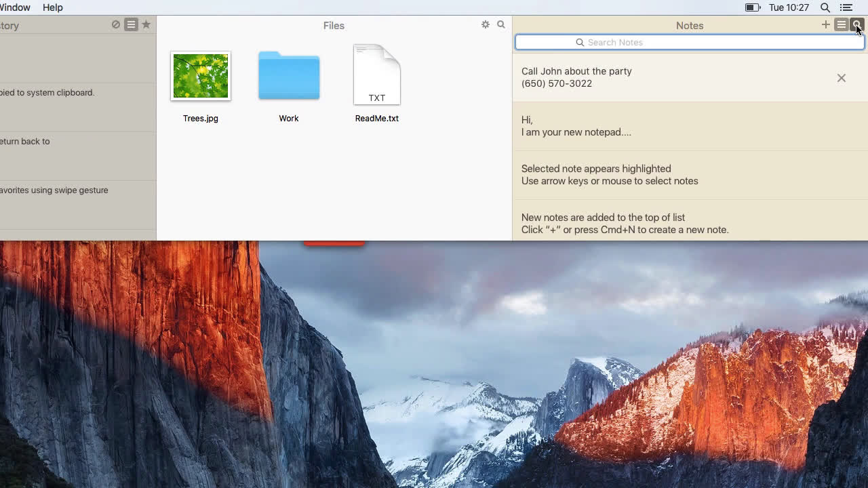Open Spotlight search in the menu bar
The image size is (868, 488).
point(825,7)
